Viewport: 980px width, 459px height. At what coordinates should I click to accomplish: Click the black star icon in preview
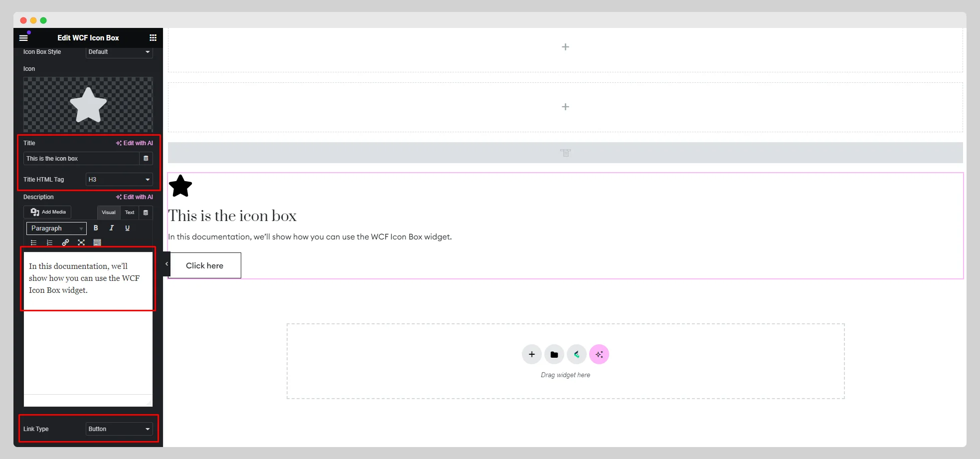click(x=180, y=186)
